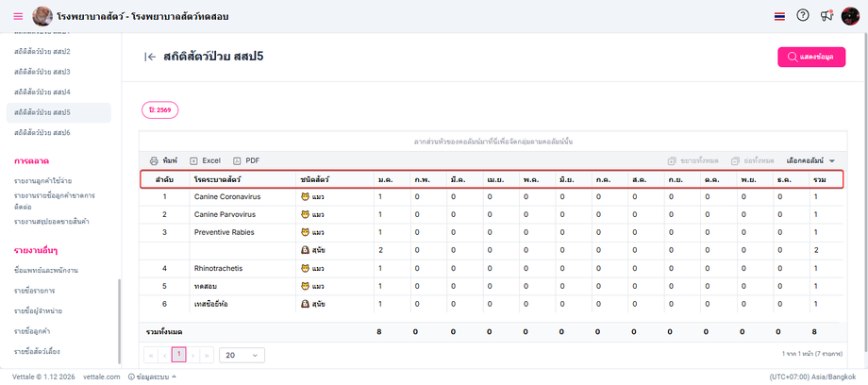Toggle the hamburger sidebar menu
Image resolution: width=868 pixels, height=385 pixels.
tap(18, 17)
